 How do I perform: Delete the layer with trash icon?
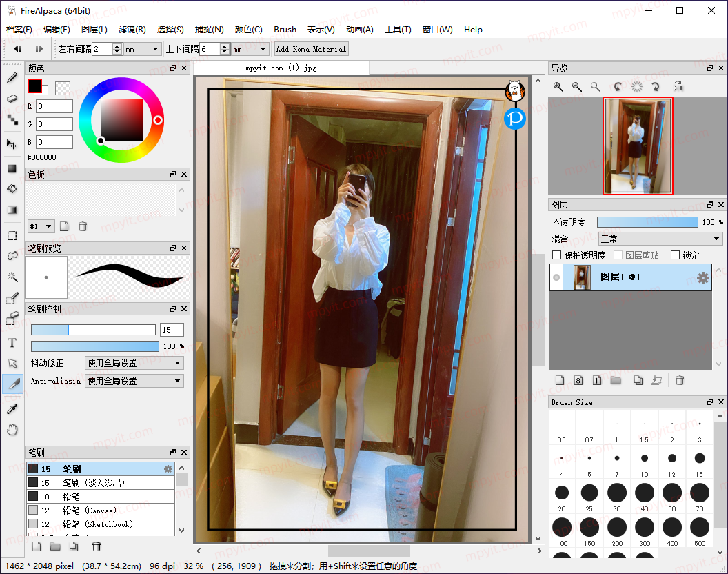pyautogui.click(x=679, y=380)
